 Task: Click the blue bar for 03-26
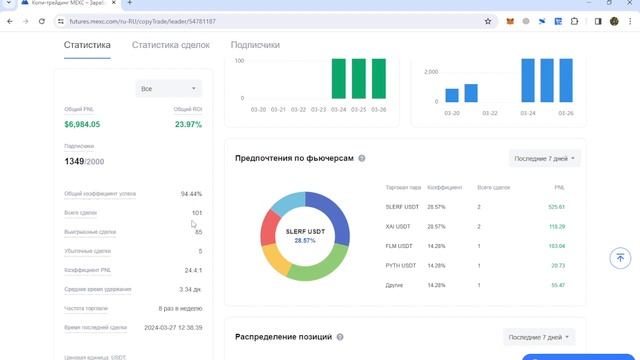click(x=566, y=80)
